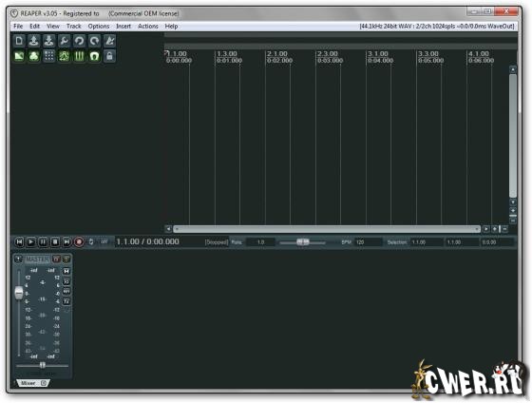Screen dimensions: 532x403
Task: Click the New Project toolbar icon
Action: click(x=19, y=41)
